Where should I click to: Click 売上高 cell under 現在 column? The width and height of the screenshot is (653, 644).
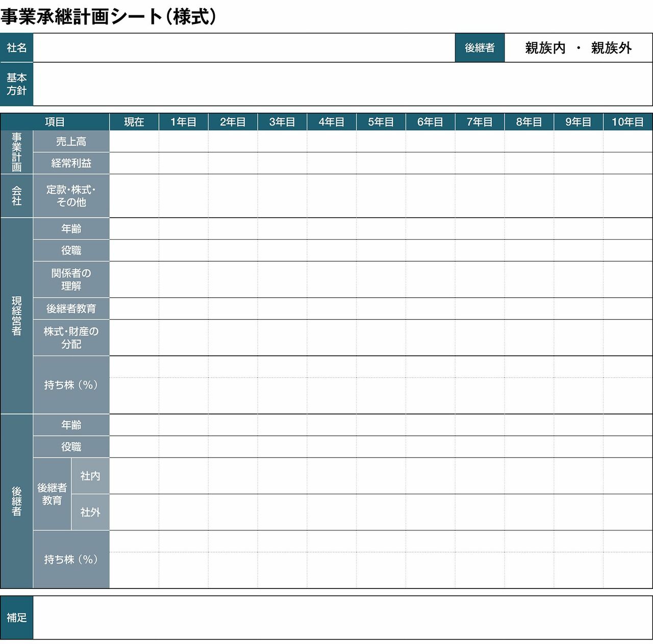[x=134, y=141]
